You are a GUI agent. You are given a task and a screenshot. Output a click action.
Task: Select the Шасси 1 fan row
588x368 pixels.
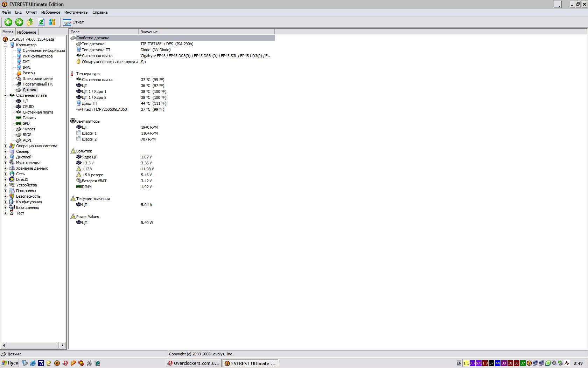click(172, 133)
